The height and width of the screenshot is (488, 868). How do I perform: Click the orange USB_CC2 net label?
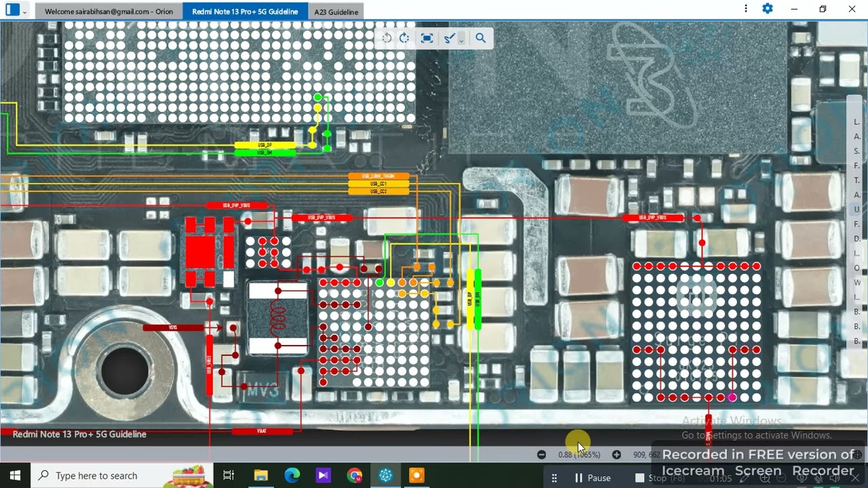(379, 192)
